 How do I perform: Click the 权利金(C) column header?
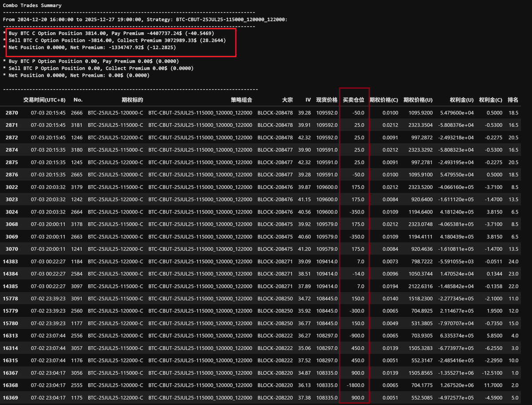click(x=491, y=100)
